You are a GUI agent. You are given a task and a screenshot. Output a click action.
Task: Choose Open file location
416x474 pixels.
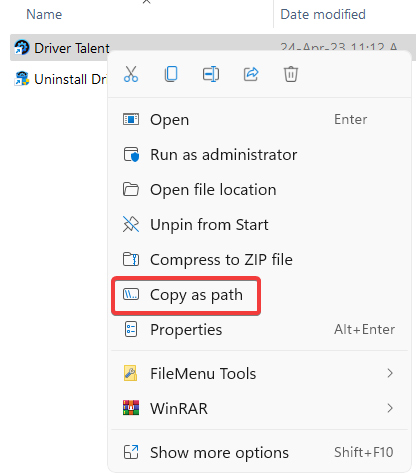[259, 190]
